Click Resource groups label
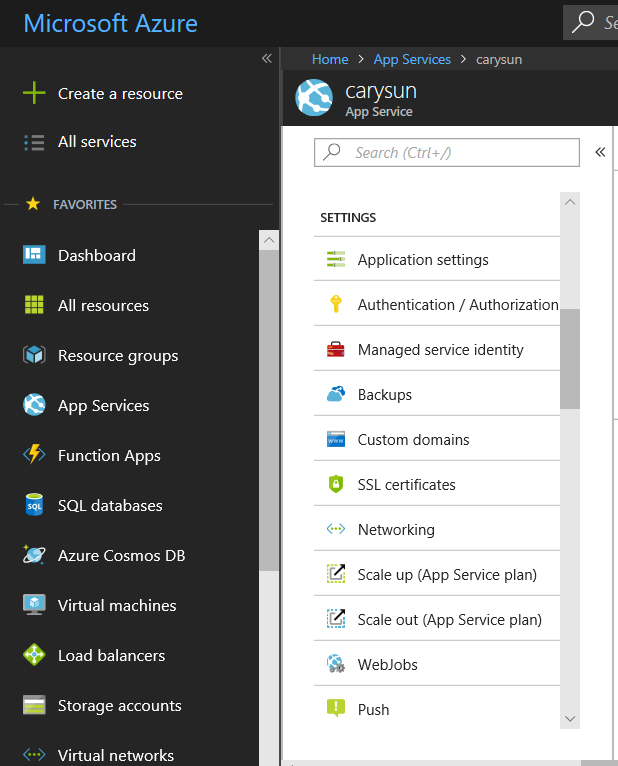The height and width of the screenshot is (766, 618). pyautogui.click(x=118, y=356)
